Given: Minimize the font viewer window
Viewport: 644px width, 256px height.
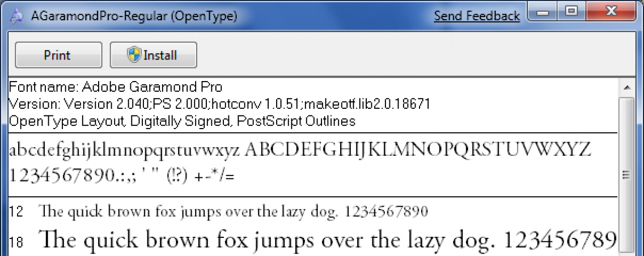Looking at the screenshot, I should point(542,11).
